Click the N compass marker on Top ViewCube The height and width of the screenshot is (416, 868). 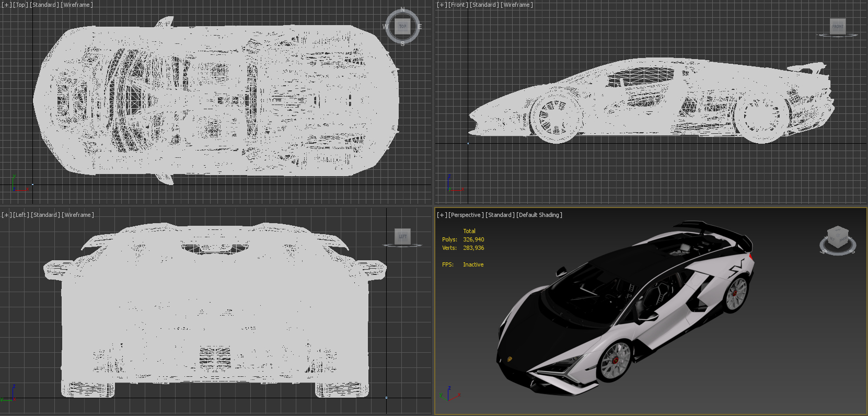(x=402, y=10)
